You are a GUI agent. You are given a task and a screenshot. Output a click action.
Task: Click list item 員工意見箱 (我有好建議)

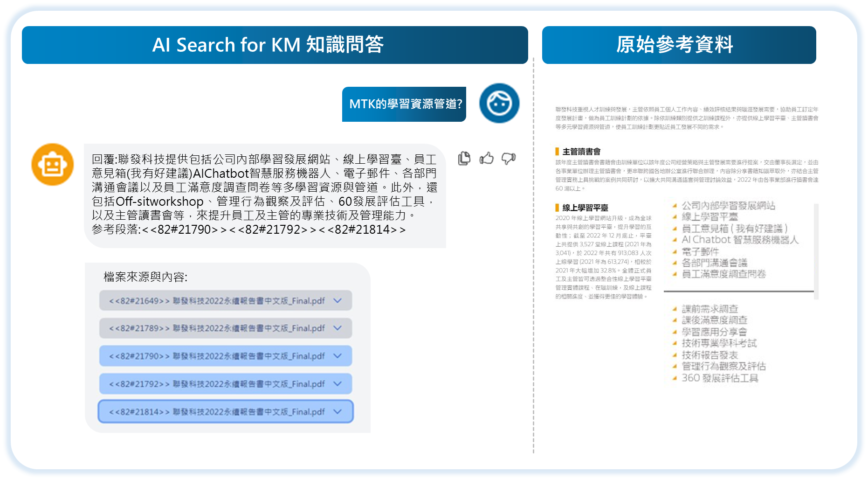coord(735,229)
